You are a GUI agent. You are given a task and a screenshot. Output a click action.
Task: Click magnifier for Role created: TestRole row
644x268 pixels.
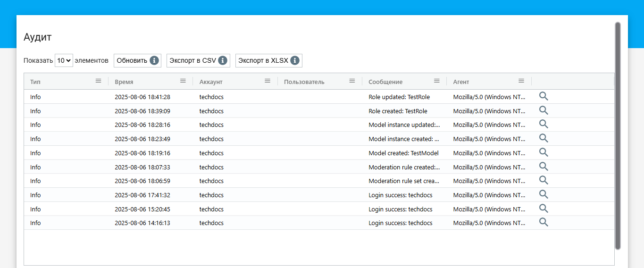tap(544, 110)
